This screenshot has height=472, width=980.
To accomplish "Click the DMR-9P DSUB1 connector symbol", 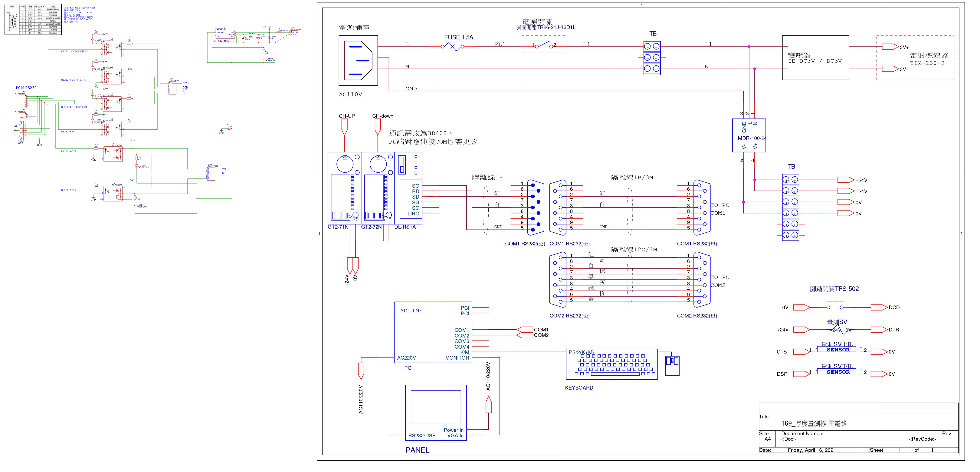I will click(x=21, y=131).
